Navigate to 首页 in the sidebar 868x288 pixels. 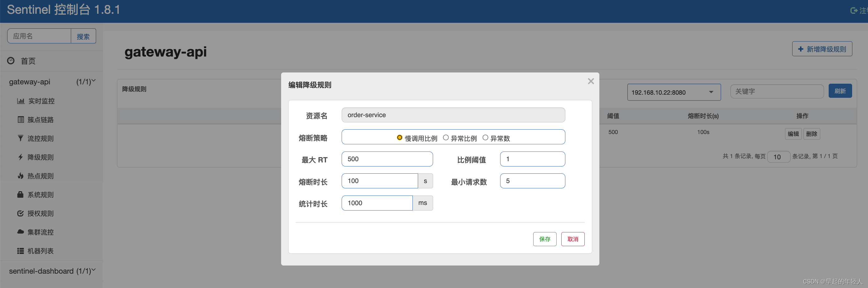click(28, 61)
